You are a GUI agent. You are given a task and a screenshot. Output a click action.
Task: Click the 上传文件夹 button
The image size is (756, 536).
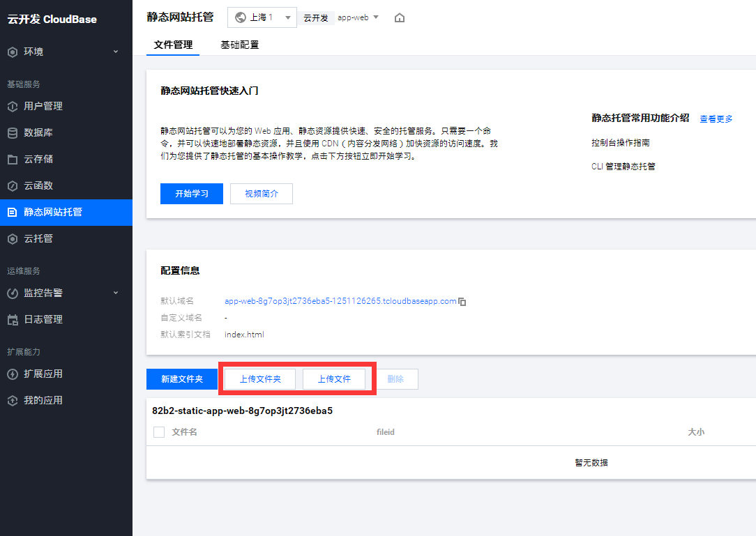coord(260,379)
